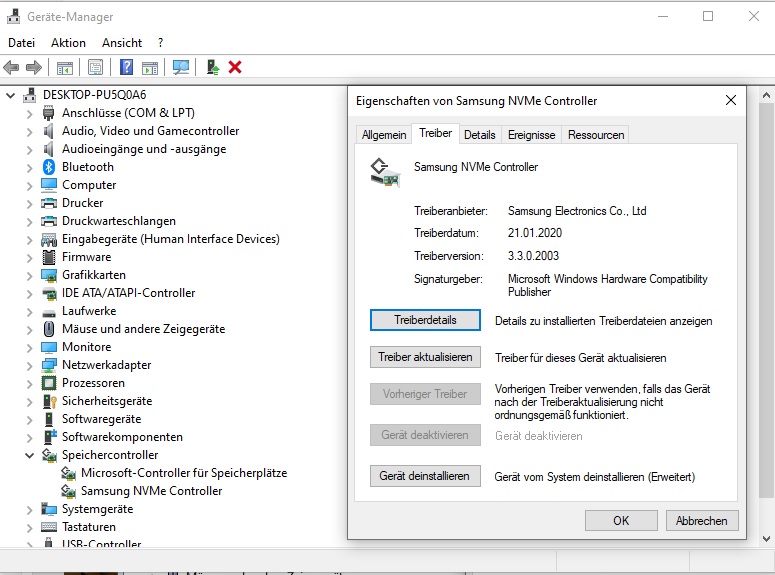Open the Aktion menu

68,43
